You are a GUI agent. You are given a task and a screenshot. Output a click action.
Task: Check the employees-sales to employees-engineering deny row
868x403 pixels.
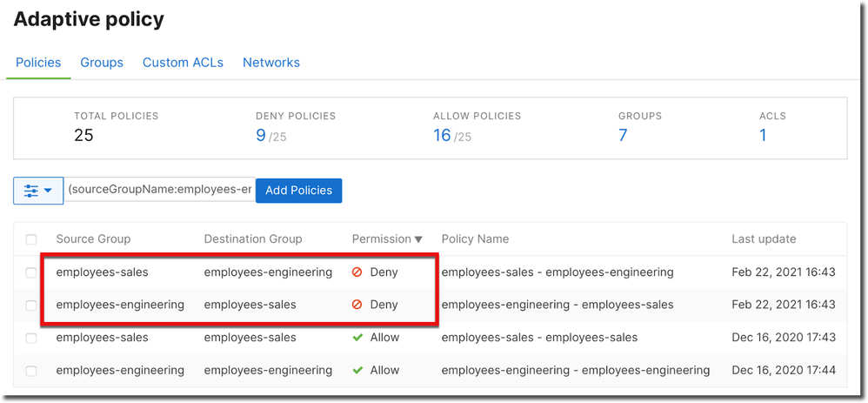coord(31,272)
